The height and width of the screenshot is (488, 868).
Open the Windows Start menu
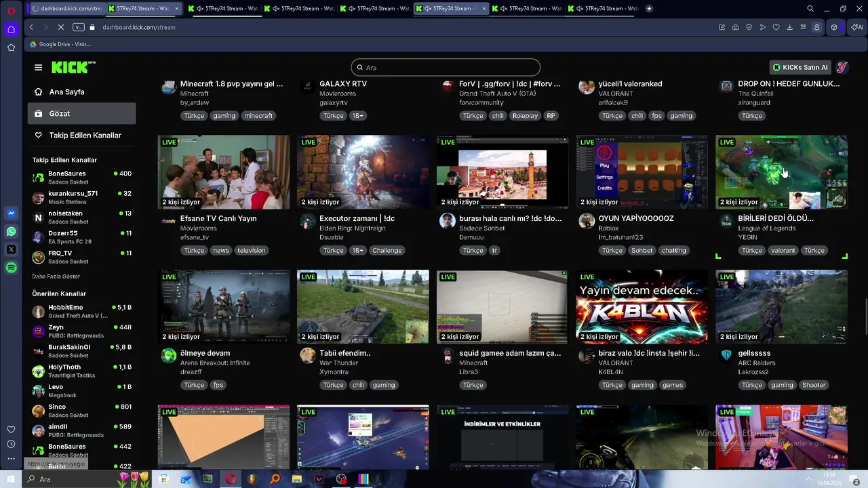tap(11, 479)
